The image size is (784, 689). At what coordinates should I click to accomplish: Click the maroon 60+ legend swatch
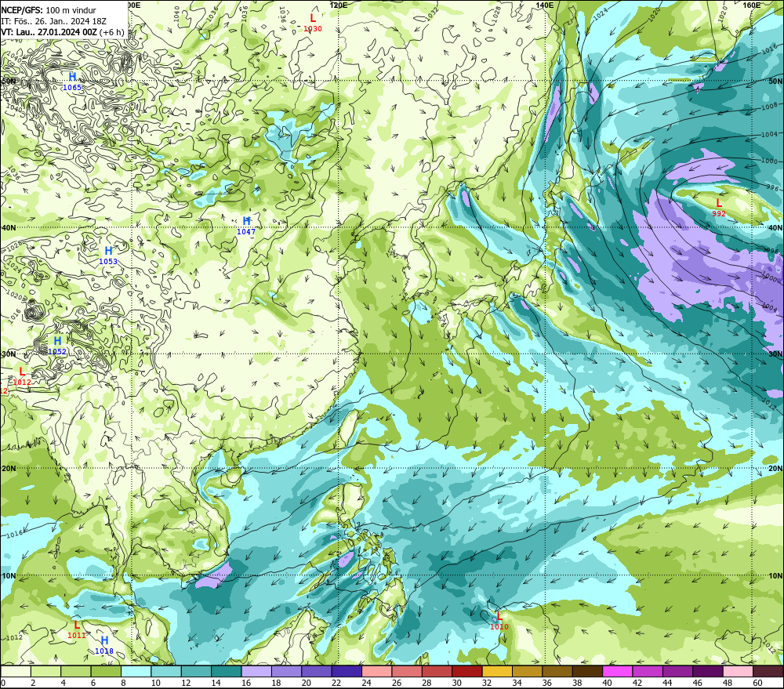click(768, 671)
